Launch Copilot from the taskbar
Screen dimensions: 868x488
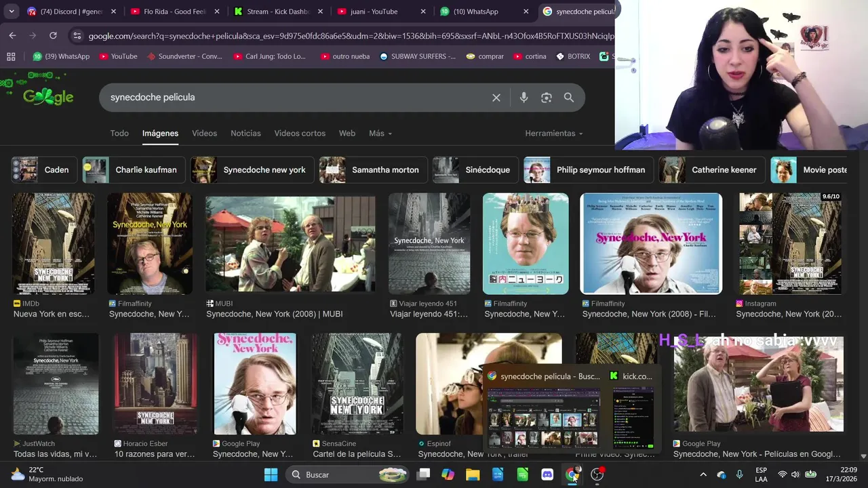click(448, 474)
